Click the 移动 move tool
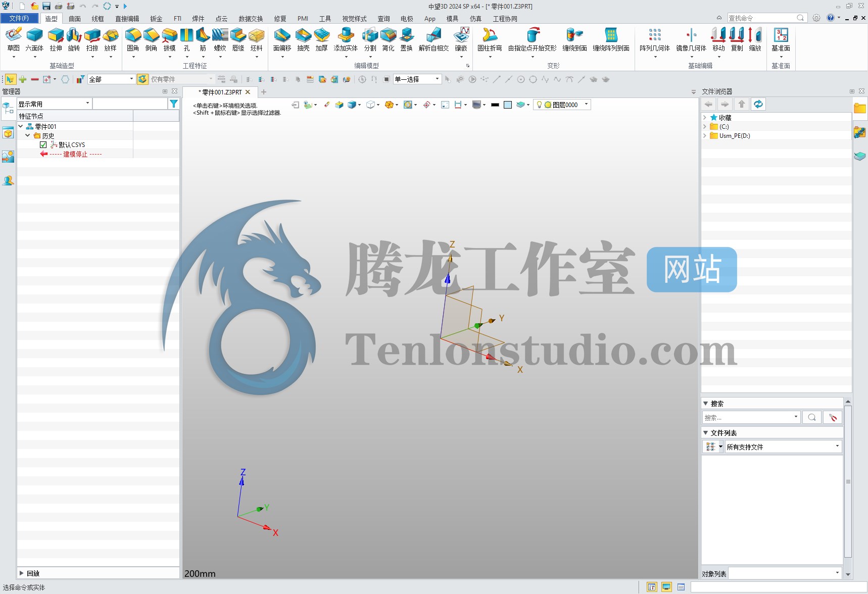The image size is (868, 594). pyautogui.click(x=718, y=39)
